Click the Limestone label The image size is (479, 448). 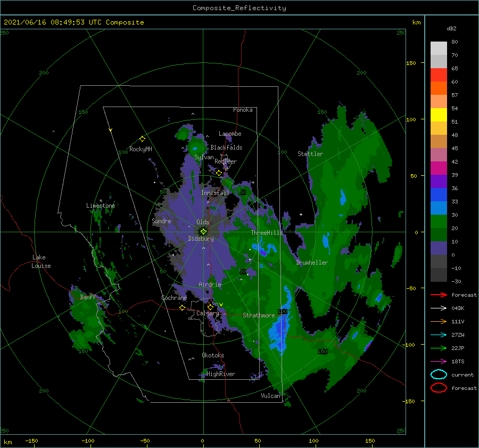101,206
